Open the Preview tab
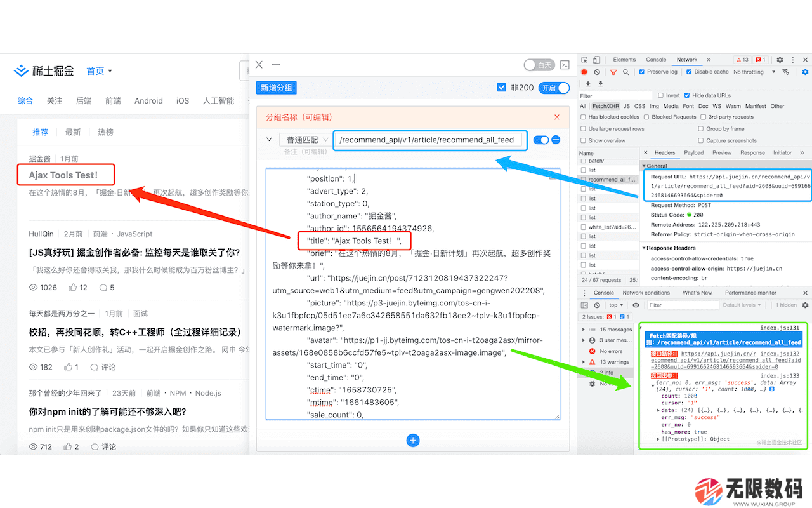Screen dimensions: 812x508 (x=722, y=152)
